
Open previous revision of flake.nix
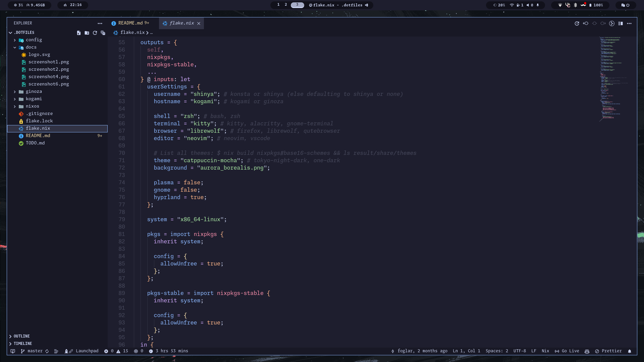tap(586, 23)
